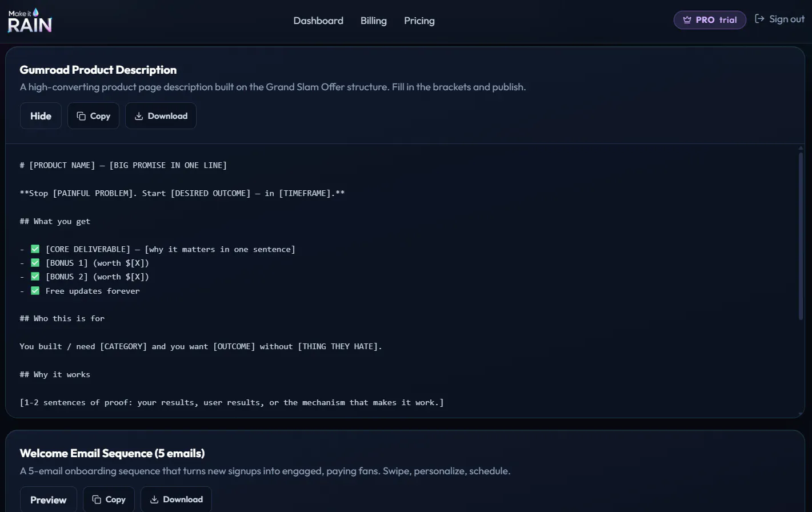Hide the Gumroad Product Description preview

[41, 116]
